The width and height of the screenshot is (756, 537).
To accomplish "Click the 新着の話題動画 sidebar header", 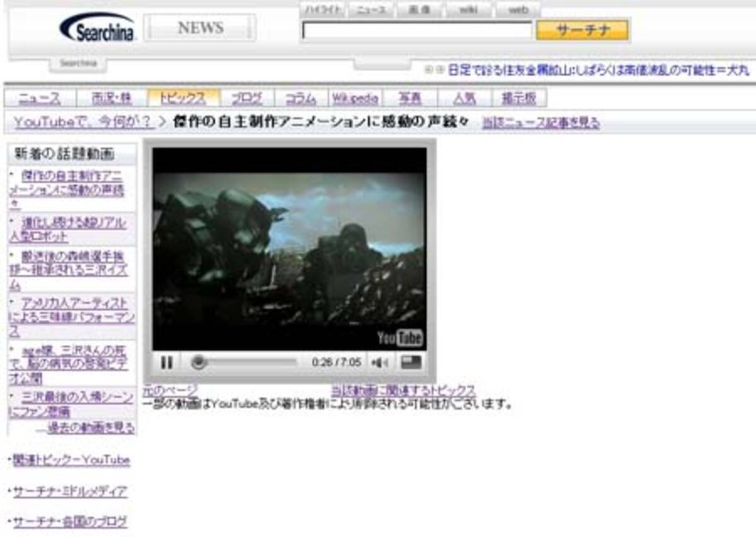I will (x=64, y=154).
